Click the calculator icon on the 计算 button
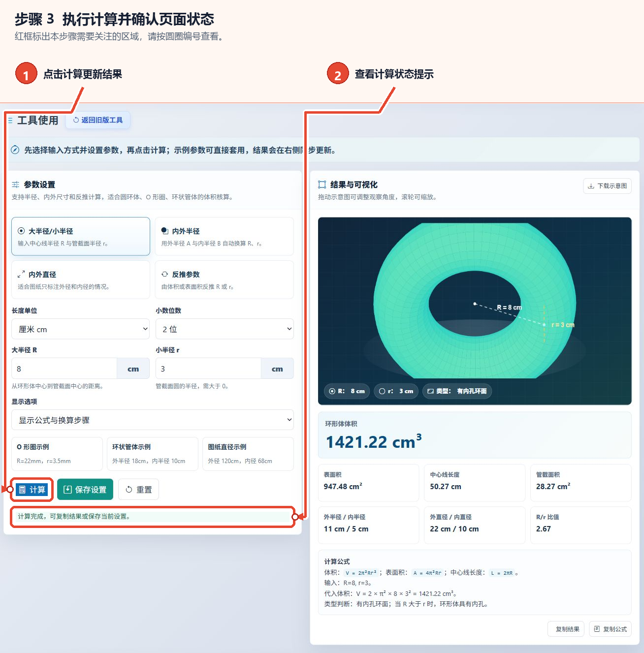The width and height of the screenshot is (644, 653). [22, 490]
